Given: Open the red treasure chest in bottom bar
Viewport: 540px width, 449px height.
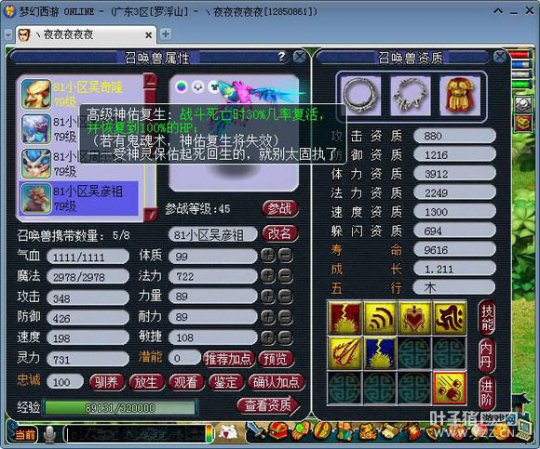Looking at the screenshot, I should click(278, 431).
